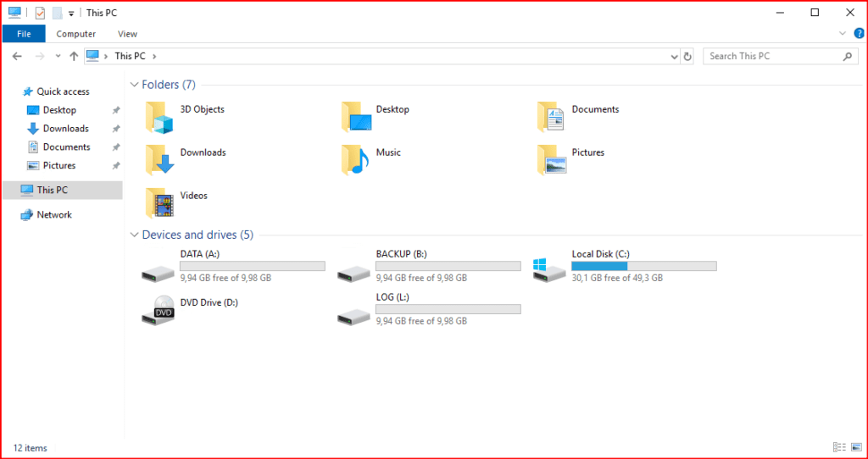Click the Refresh button in address bar
Image resolution: width=868 pixels, height=459 pixels.
[687, 56]
